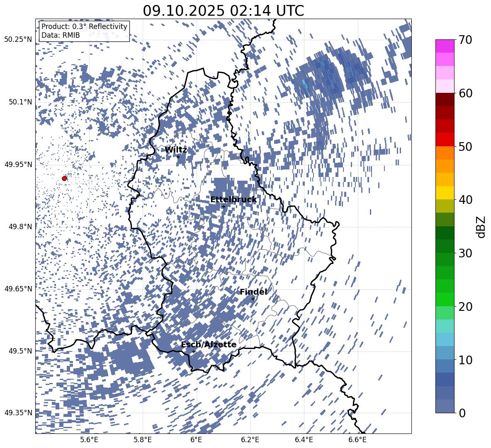Click the magenta top colorbar segment
Screen dimensions: 491x448
pos(445,46)
